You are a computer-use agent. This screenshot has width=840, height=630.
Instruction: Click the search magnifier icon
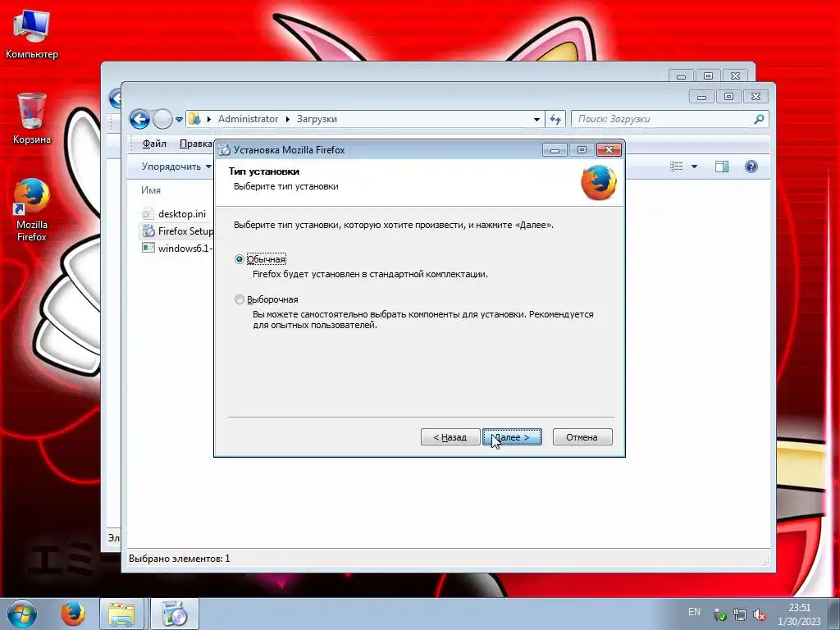759,119
